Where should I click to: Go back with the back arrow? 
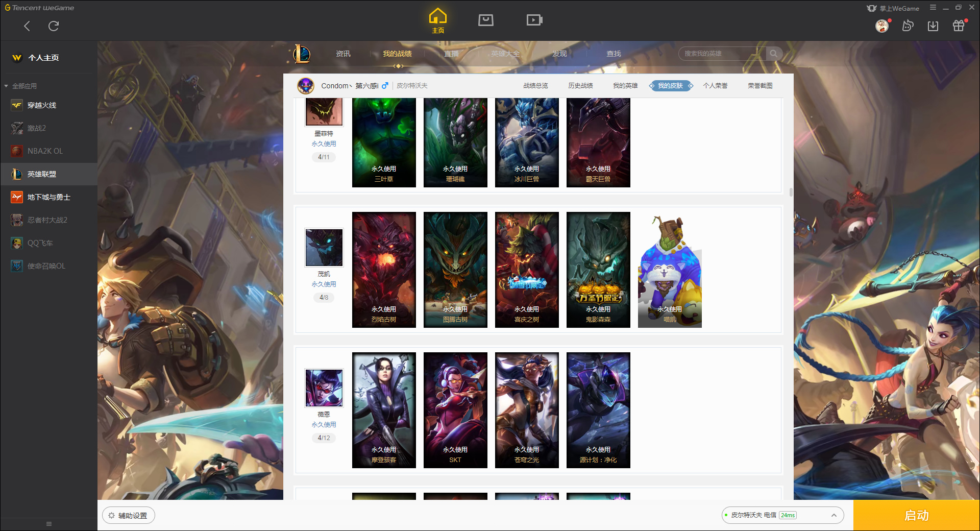tap(27, 26)
